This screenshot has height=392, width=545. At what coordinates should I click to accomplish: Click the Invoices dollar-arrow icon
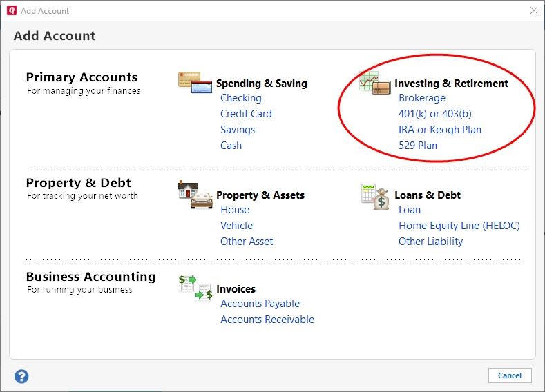click(x=194, y=287)
